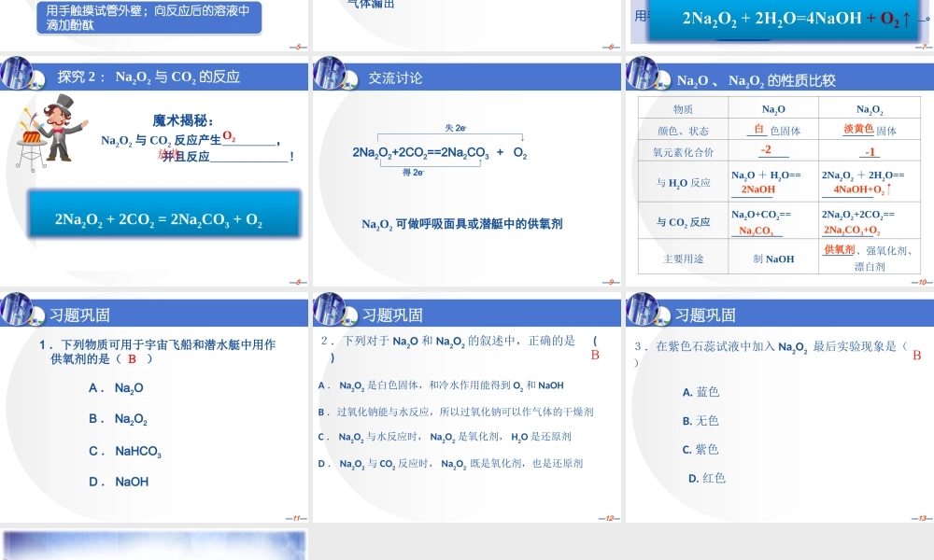This screenshot has height=560, width=934.
Task: Click the red answer B in question 1
Action: [132, 358]
